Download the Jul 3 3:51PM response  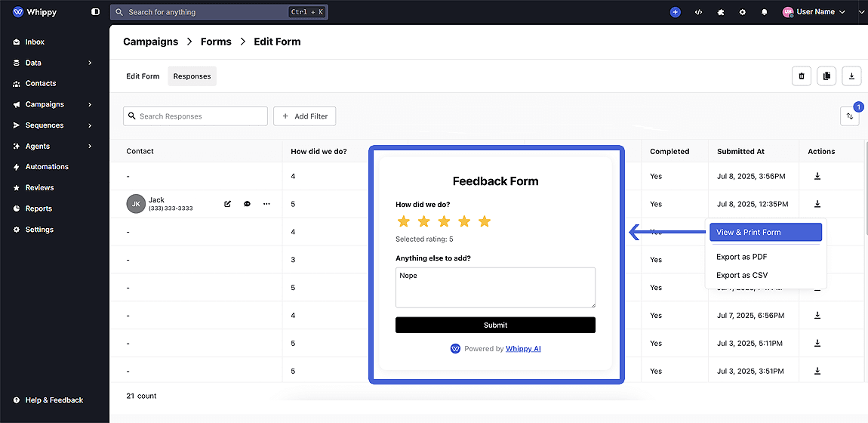tap(817, 370)
